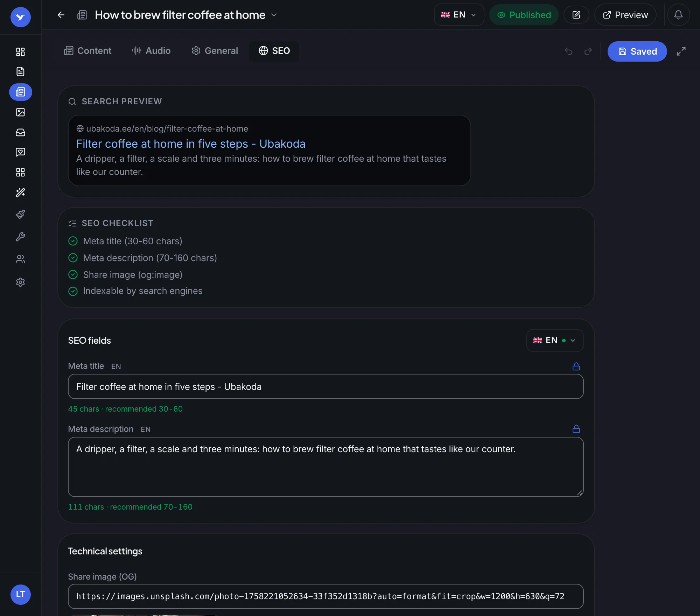
Task: Open notifications bell
Action: click(678, 15)
